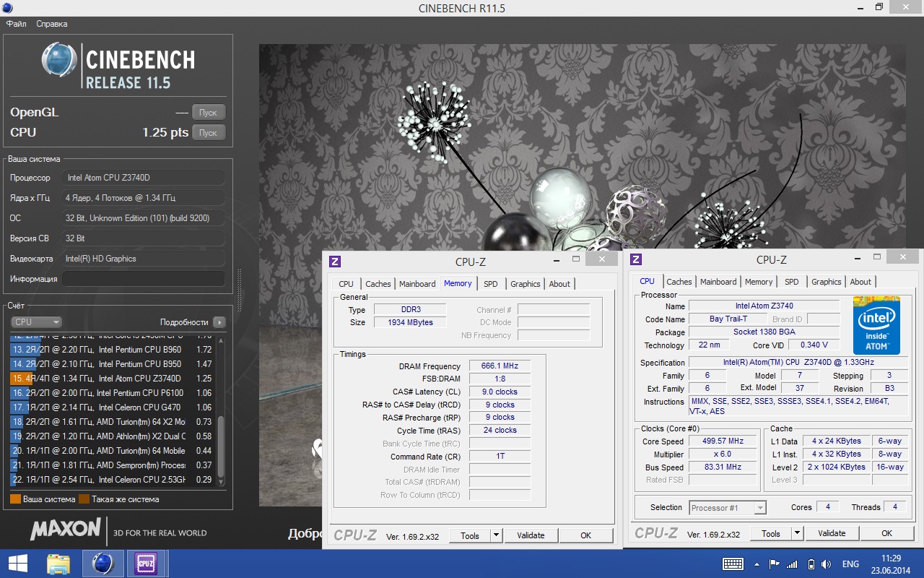Image resolution: width=924 pixels, height=578 pixels.
Task: Open Caches tab in right CPU-Z window
Action: coord(679,282)
